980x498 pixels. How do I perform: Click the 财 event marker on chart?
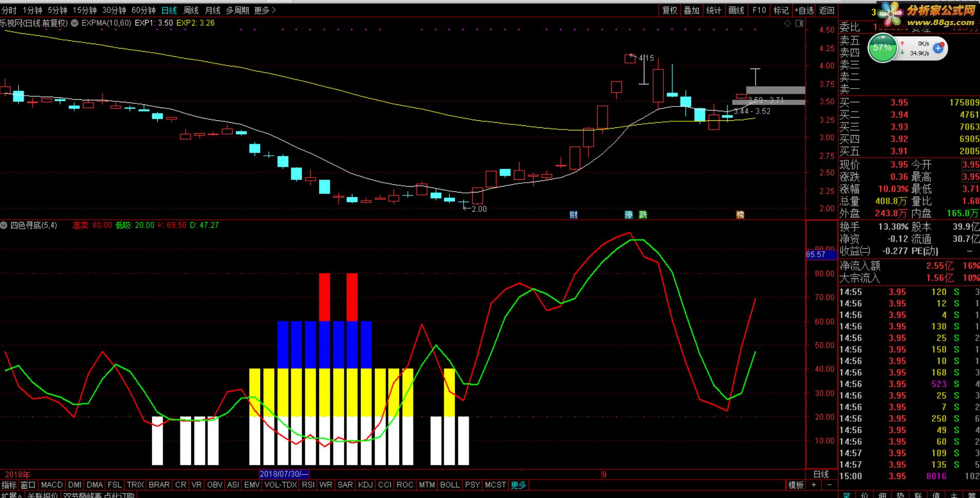573,215
